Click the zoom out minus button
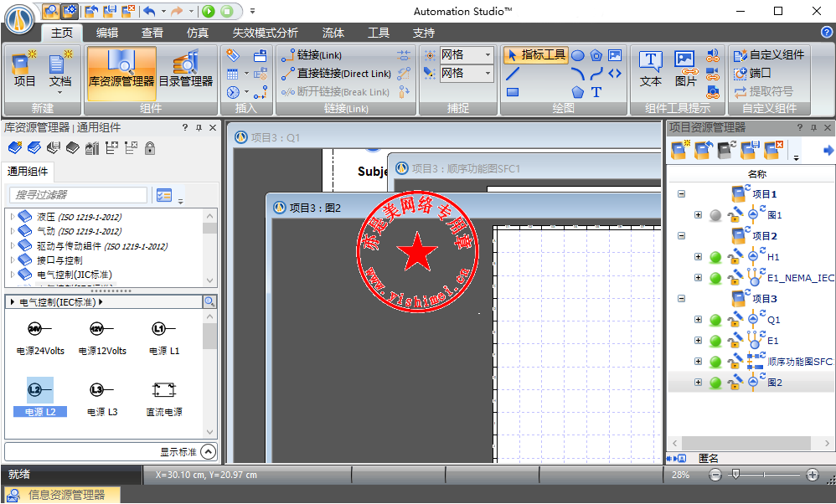Image resolution: width=836 pixels, height=504 pixels. pos(715,475)
